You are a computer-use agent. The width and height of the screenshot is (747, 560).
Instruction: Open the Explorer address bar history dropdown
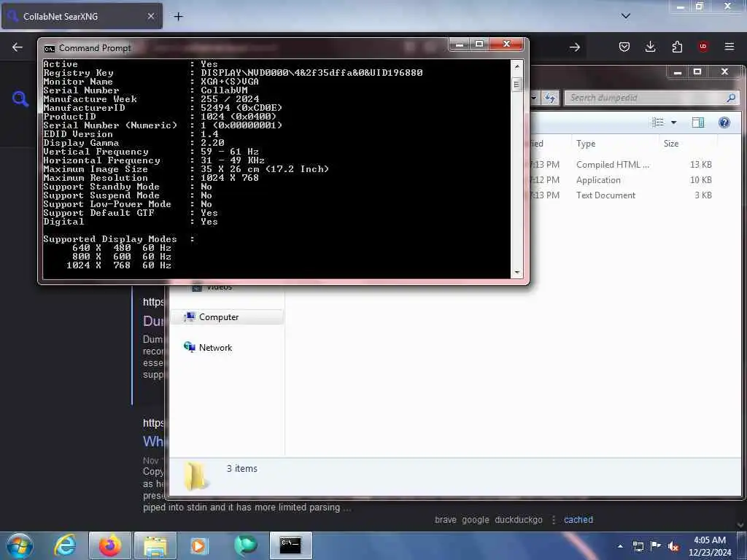[x=534, y=98]
